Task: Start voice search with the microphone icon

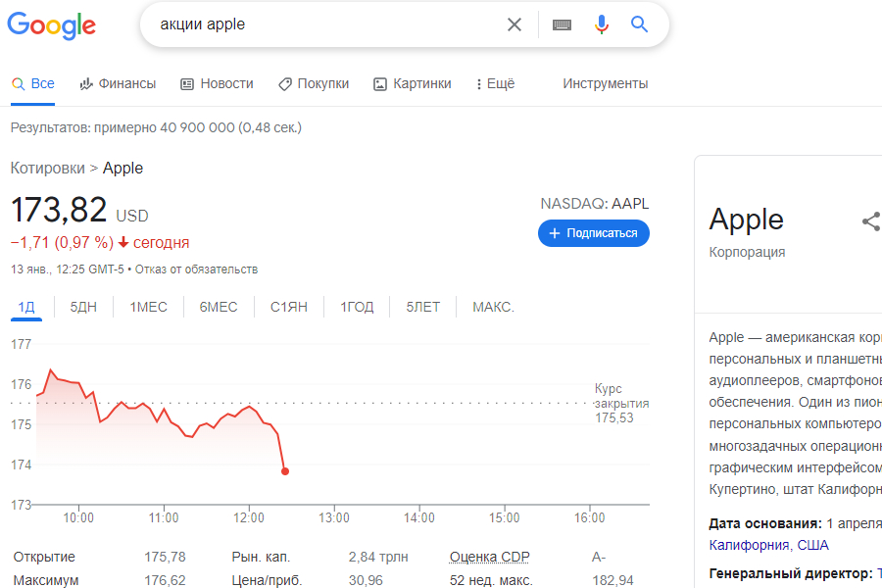Action: click(602, 24)
